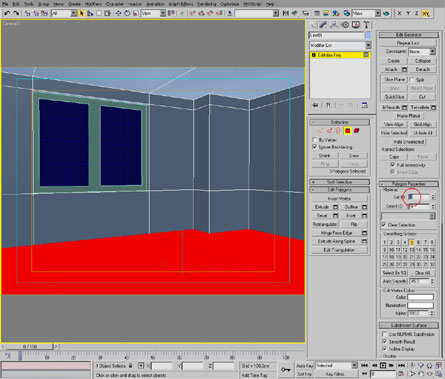Click Configure Modifier Sets icon

coord(365,105)
